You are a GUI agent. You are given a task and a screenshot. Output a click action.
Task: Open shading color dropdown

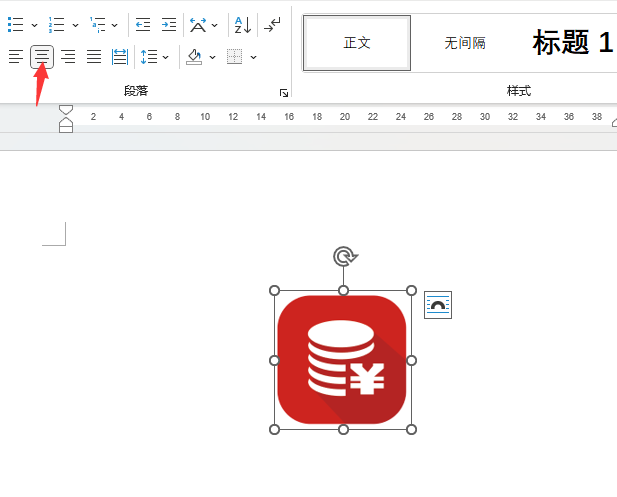[212, 57]
